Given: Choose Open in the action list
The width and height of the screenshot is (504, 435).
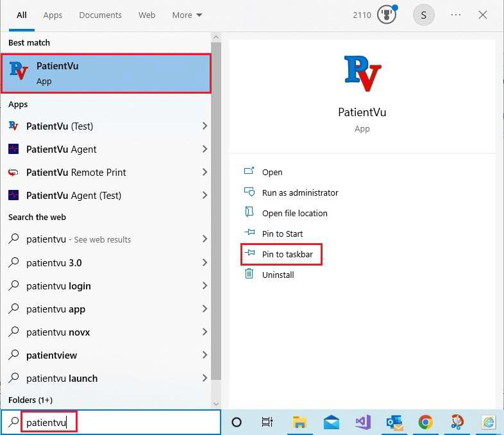Looking at the screenshot, I should click(x=273, y=173).
